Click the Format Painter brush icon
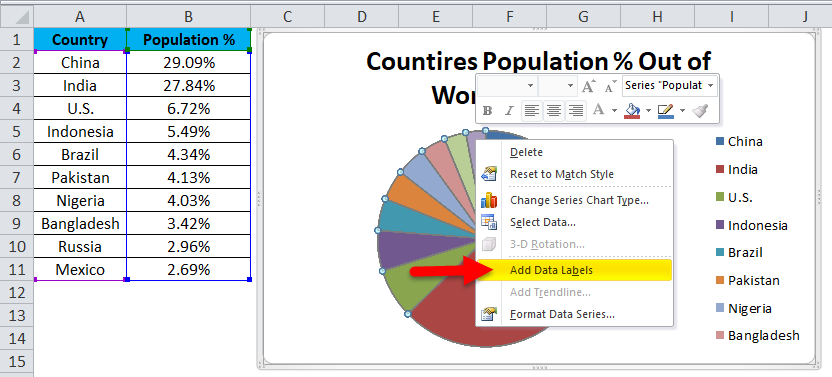The image size is (832, 377). point(700,110)
